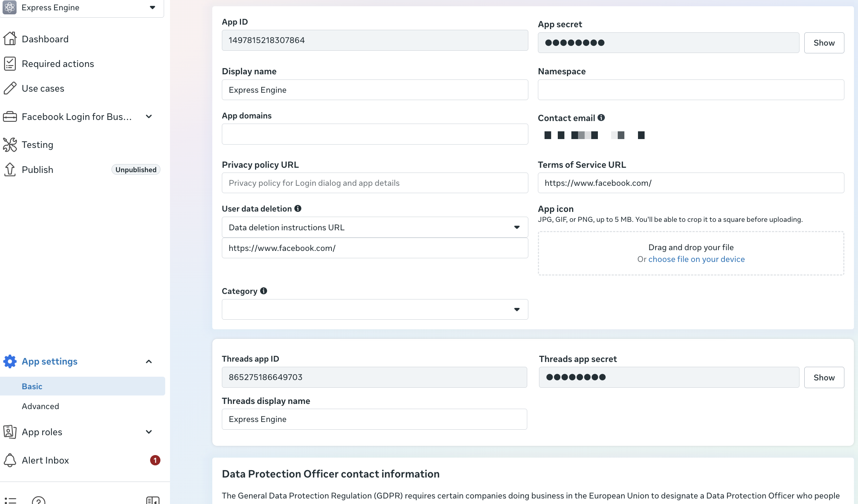Click the masked App secret field
Viewport: 858px width, 504px height.
click(x=669, y=43)
